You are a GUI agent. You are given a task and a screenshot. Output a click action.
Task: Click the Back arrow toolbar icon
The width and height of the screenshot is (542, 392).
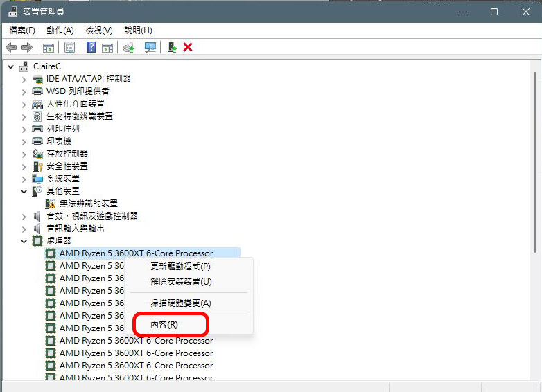point(11,47)
